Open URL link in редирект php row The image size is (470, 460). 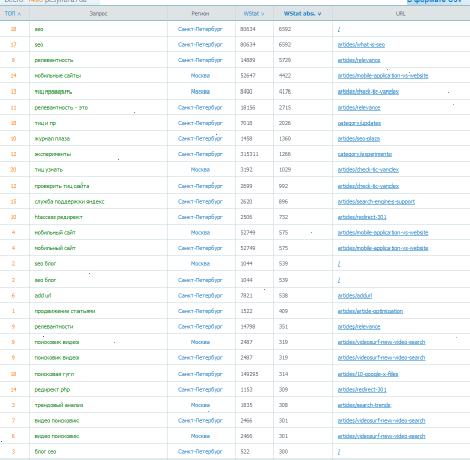[x=362, y=390]
